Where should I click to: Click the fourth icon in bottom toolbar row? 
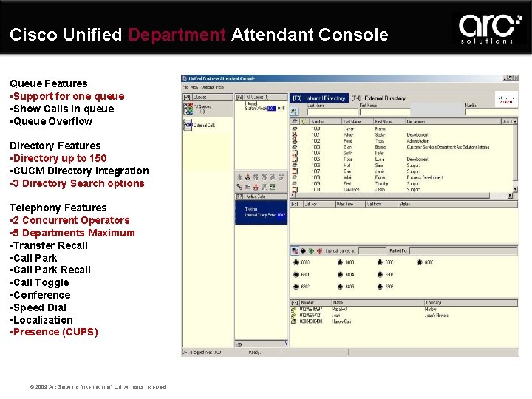point(264,187)
